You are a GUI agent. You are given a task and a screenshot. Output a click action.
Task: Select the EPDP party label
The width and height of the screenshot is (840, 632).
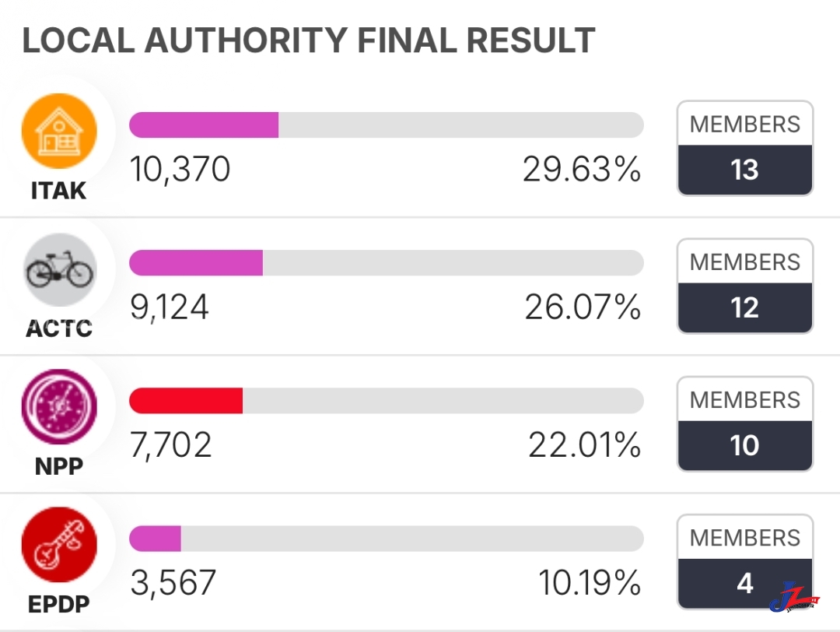pyautogui.click(x=59, y=604)
